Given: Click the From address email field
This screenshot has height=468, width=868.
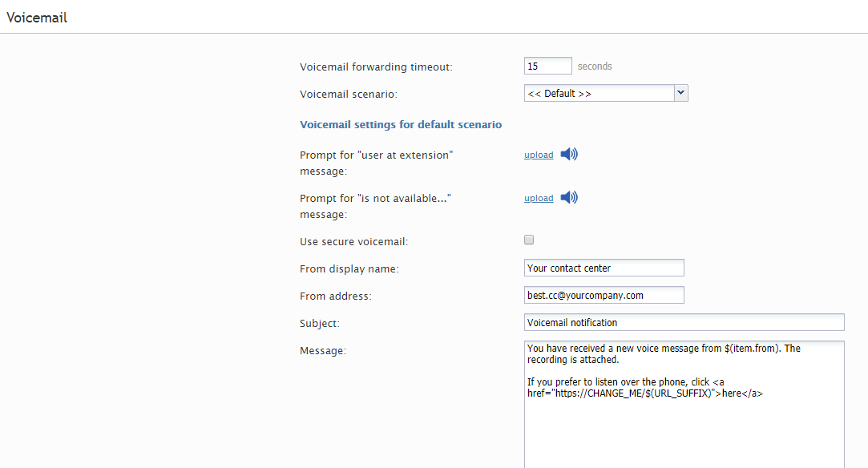Looking at the screenshot, I should pyautogui.click(x=604, y=295).
